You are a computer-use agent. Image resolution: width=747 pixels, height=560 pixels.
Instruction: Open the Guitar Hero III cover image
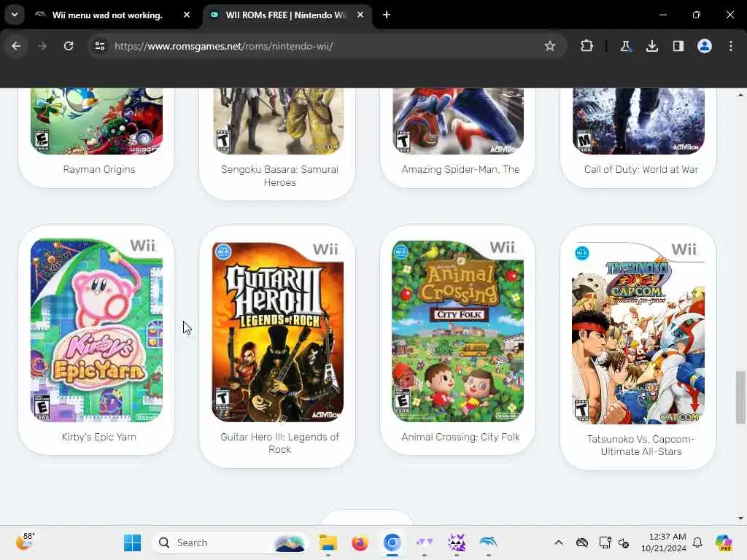click(278, 332)
